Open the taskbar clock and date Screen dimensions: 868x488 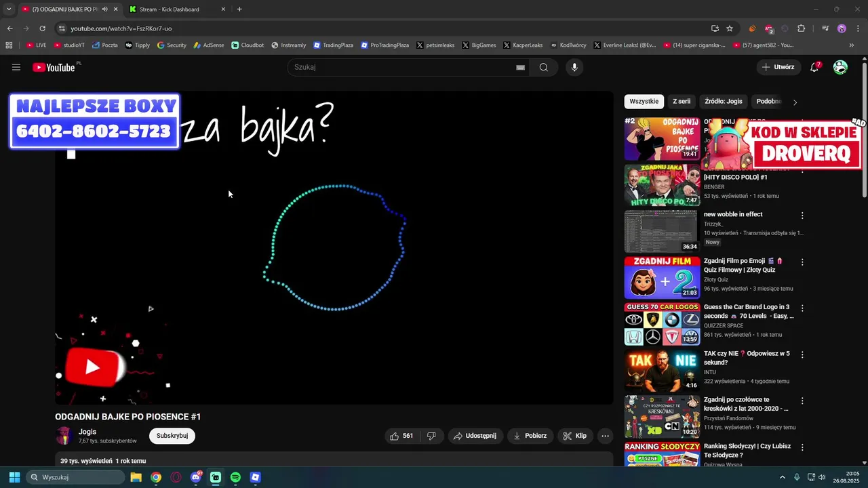pos(846,477)
